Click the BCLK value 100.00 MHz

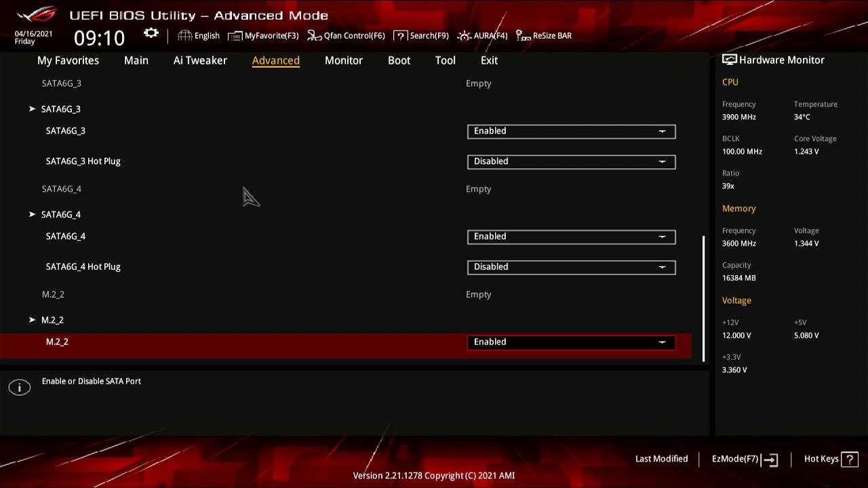(742, 151)
